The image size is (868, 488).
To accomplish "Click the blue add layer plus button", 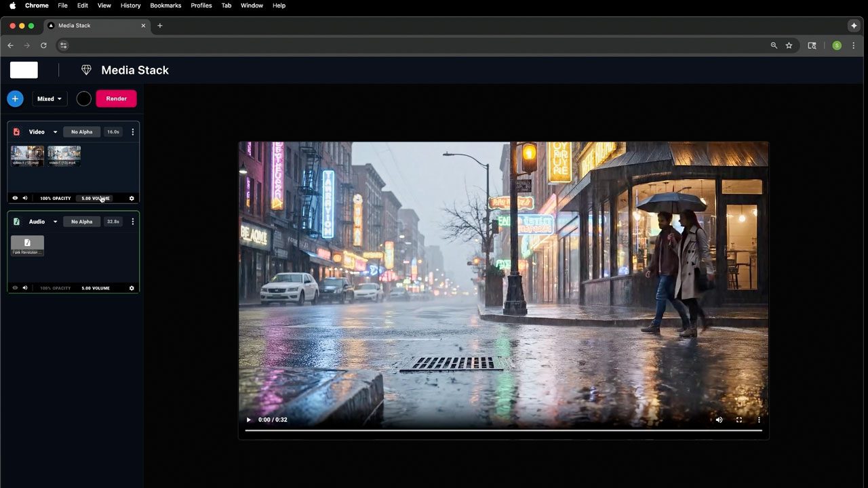I will pyautogui.click(x=15, y=99).
